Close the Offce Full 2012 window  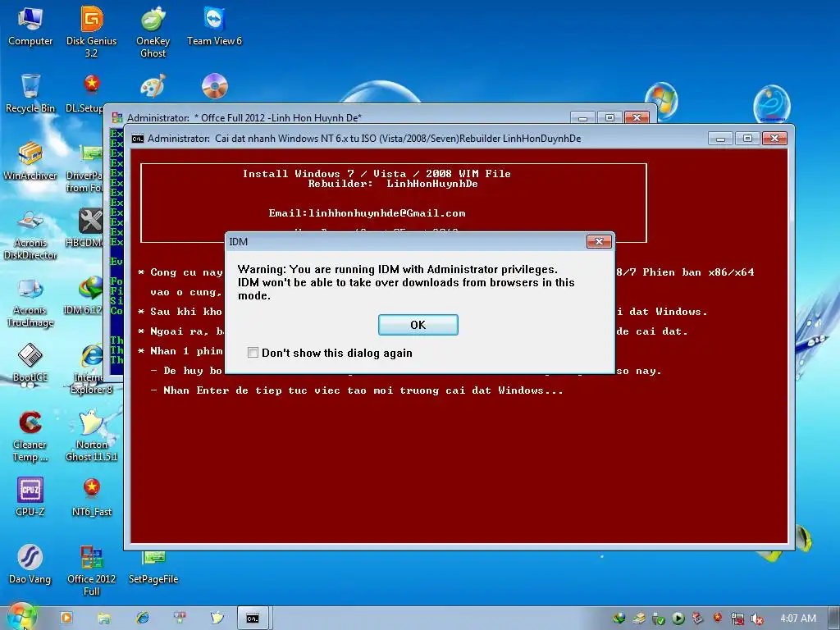637,117
